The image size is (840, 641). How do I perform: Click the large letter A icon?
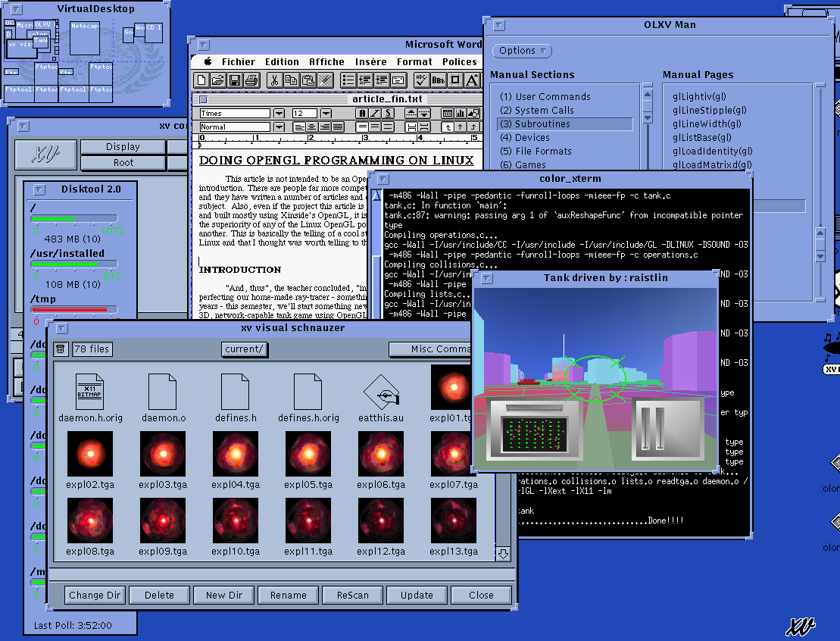click(x=472, y=80)
